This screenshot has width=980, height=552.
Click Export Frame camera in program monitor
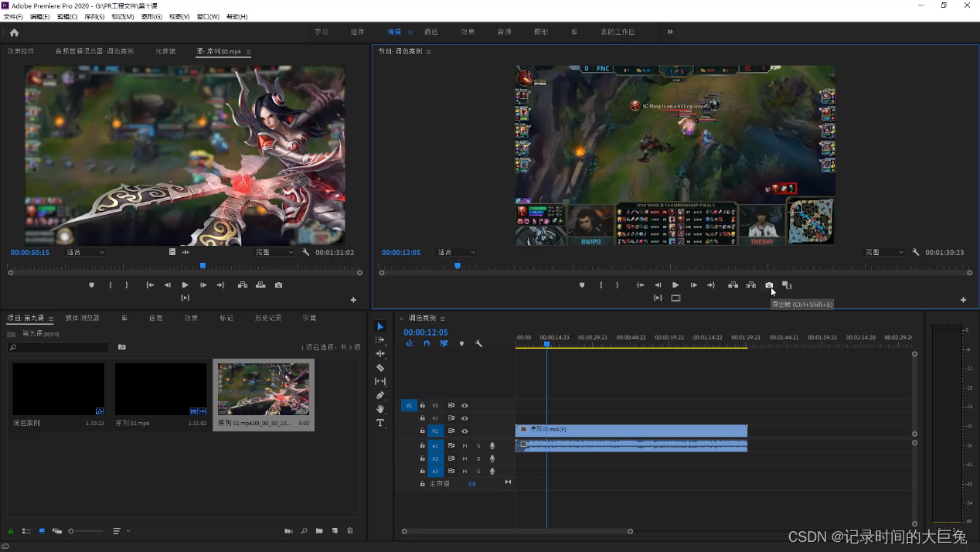769,285
